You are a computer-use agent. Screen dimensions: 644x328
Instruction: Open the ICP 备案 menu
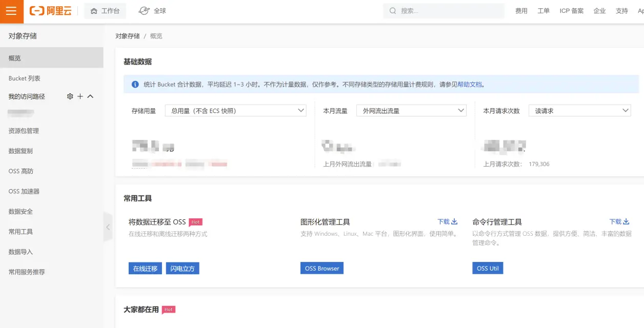[x=571, y=11]
